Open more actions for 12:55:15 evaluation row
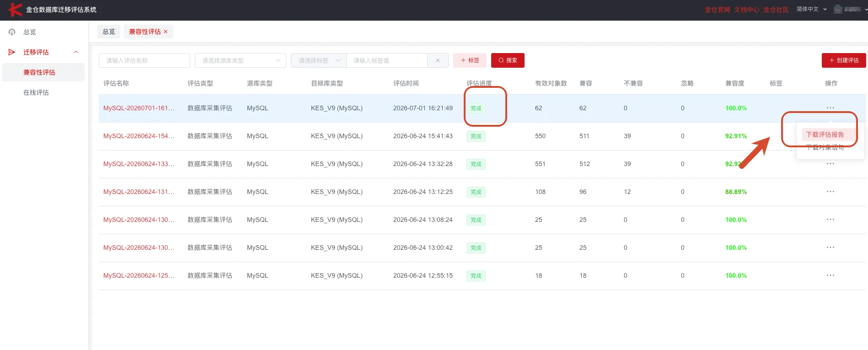Screen dimensions: 868x350 tap(830, 275)
